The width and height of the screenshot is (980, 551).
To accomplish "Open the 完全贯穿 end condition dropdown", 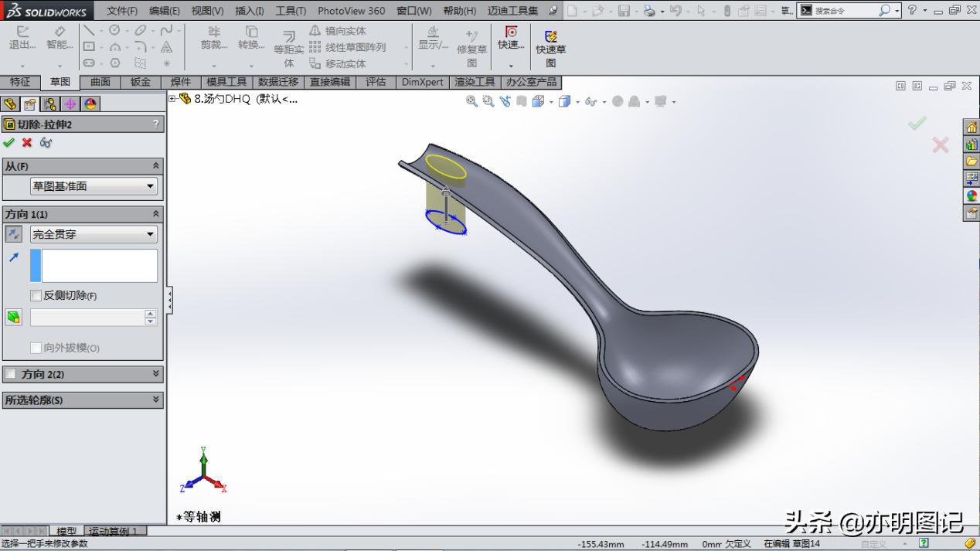I will click(x=149, y=234).
